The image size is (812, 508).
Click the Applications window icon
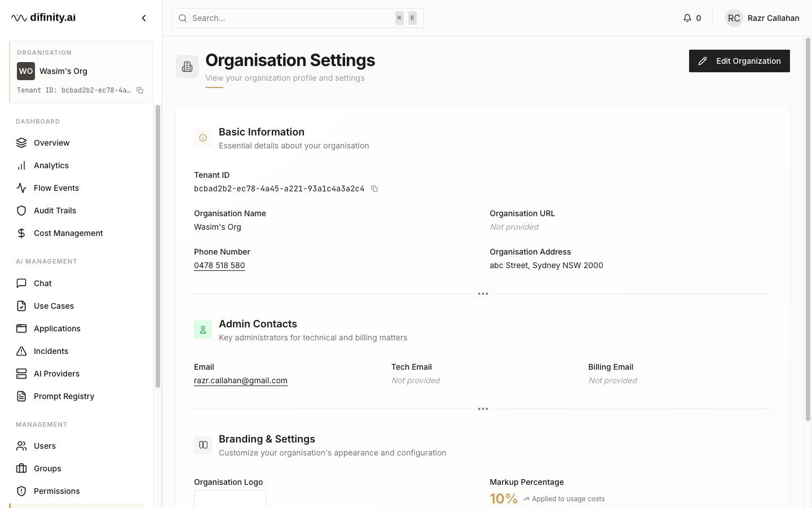click(x=21, y=329)
